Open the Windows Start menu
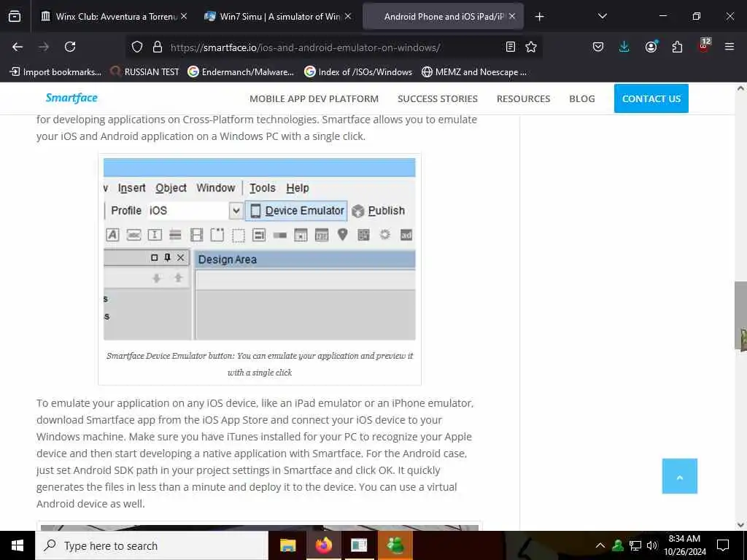This screenshot has height=560, width=747. 18,545
